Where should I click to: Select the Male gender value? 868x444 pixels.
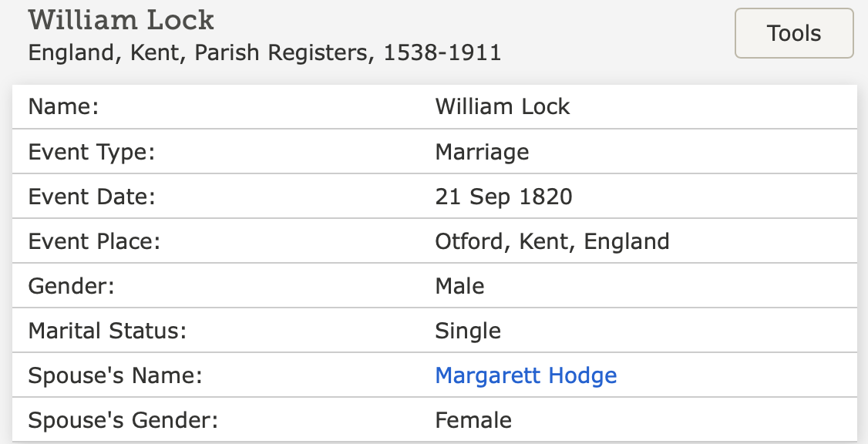pos(459,286)
